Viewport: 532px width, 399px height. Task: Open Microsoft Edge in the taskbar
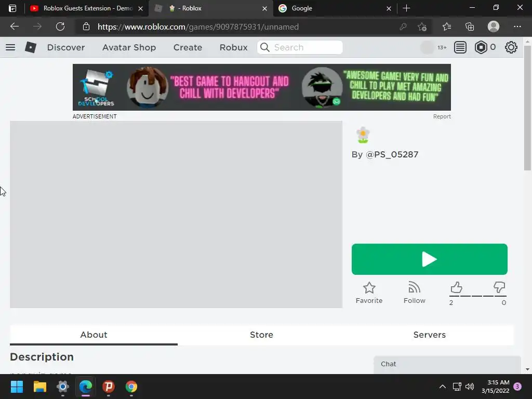tap(86, 387)
